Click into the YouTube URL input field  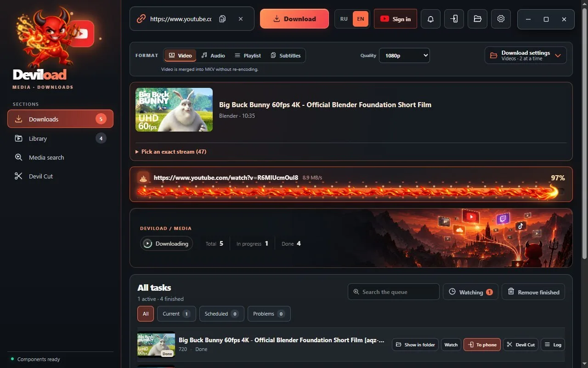click(181, 19)
